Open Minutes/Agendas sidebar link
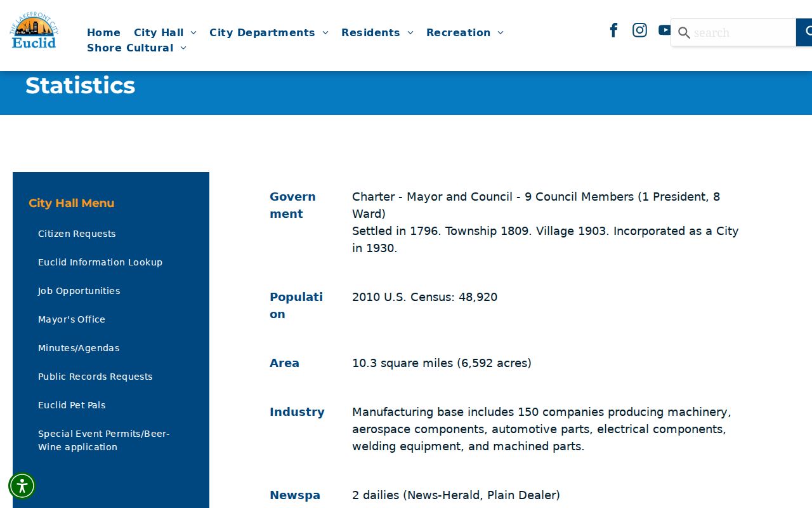The image size is (812, 508). [x=79, y=348]
